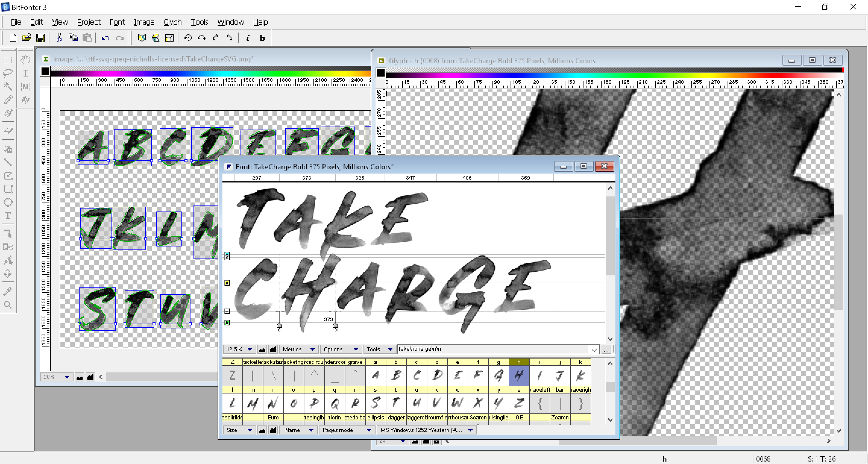The width and height of the screenshot is (868, 464).
Task: Toggle bold glyph display in the toolbar
Action: click(262, 38)
